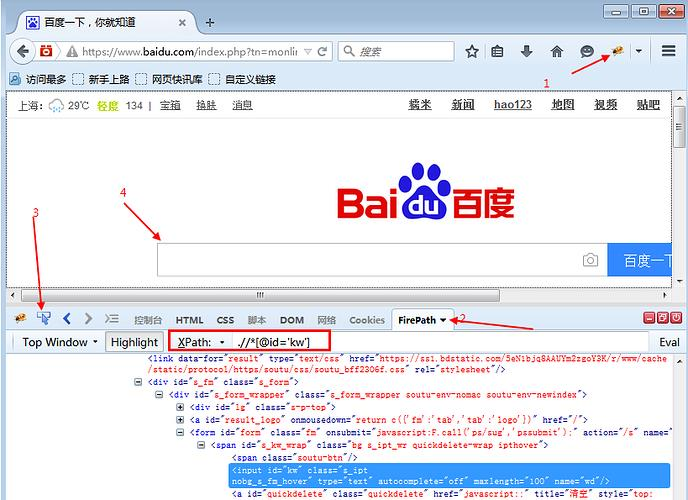Open the bookmarks list clipboard icon

(x=497, y=51)
